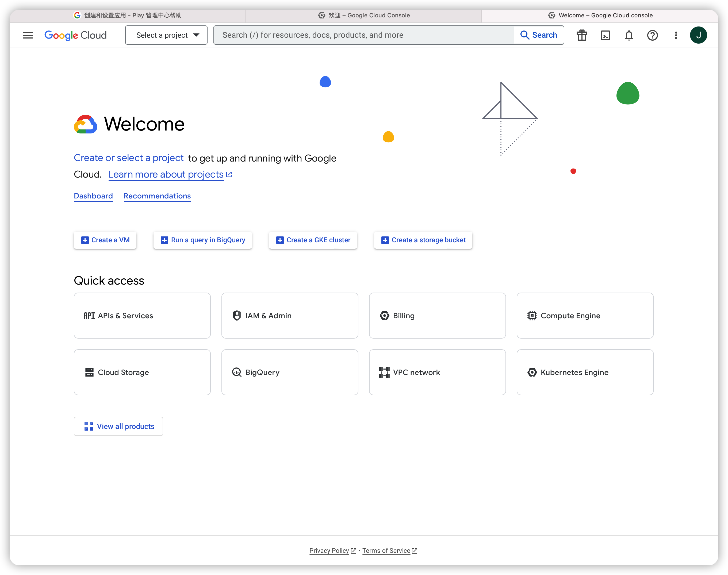728x575 pixels.
Task: Activate Cloud Shell terminal icon
Action: pos(605,35)
